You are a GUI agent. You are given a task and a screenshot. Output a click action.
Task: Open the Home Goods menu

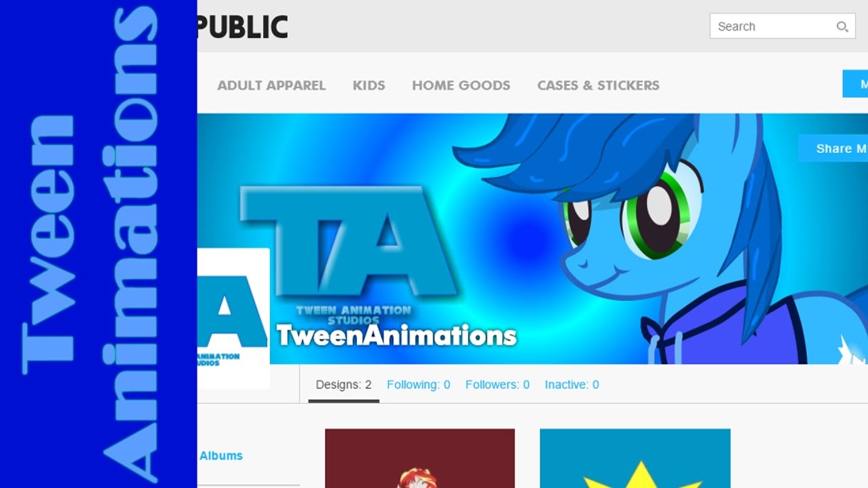[x=461, y=85]
